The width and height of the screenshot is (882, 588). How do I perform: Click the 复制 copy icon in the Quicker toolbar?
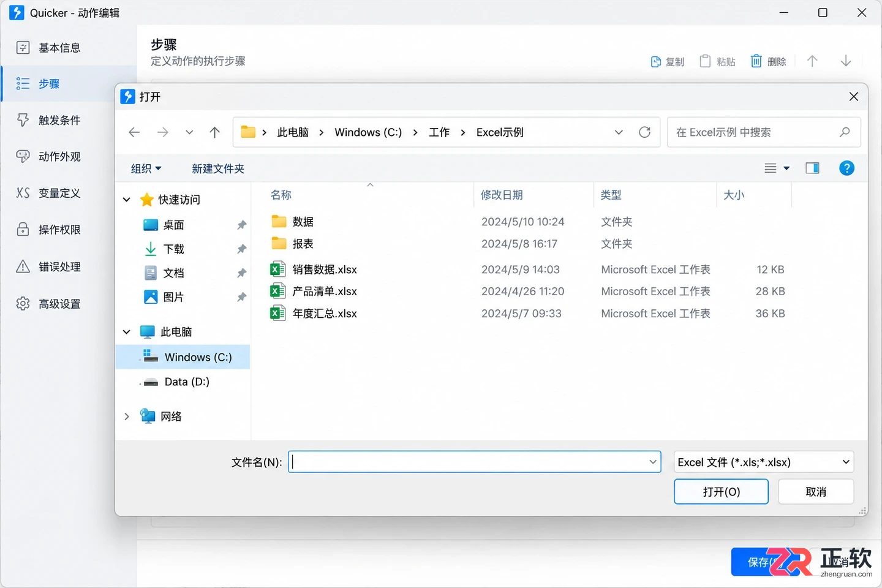pyautogui.click(x=656, y=61)
